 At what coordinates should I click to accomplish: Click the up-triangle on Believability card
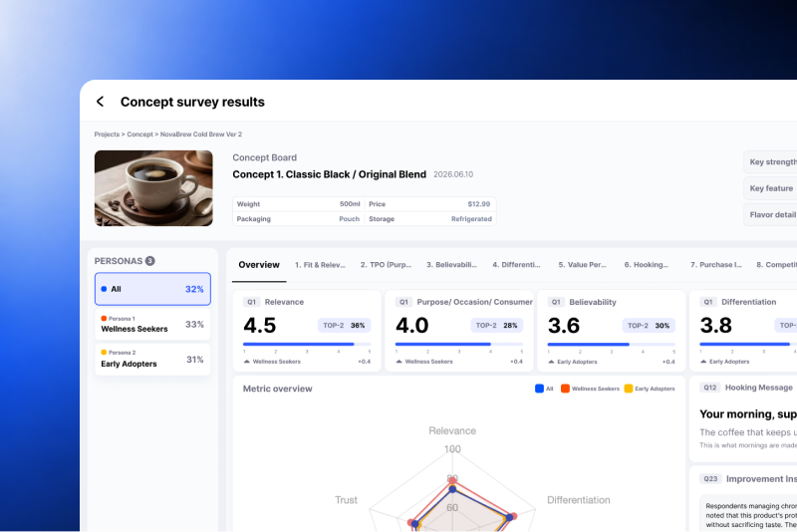pyautogui.click(x=551, y=362)
